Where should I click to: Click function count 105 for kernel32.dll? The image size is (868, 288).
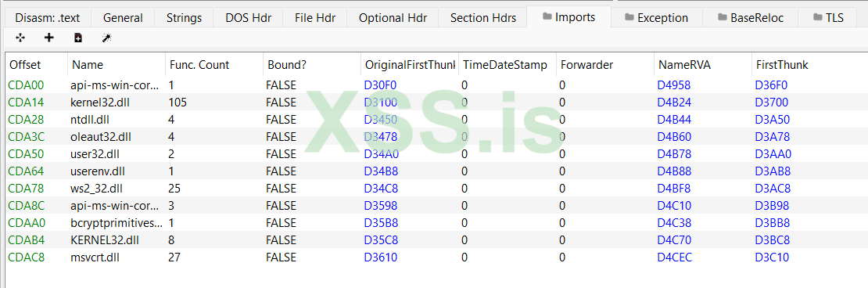tap(178, 103)
